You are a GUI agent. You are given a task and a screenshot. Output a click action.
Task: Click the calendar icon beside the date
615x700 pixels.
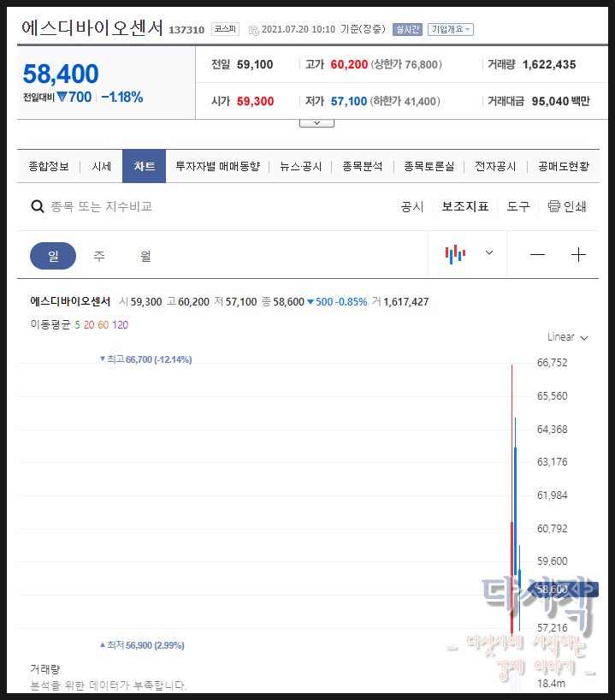(253, 30)
